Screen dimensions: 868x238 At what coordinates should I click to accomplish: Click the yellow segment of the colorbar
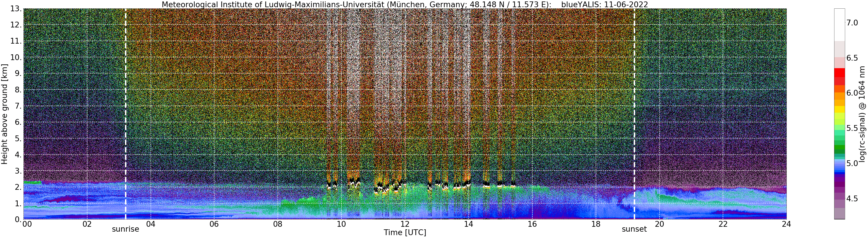pyautogui.click(x=839, y=109)
